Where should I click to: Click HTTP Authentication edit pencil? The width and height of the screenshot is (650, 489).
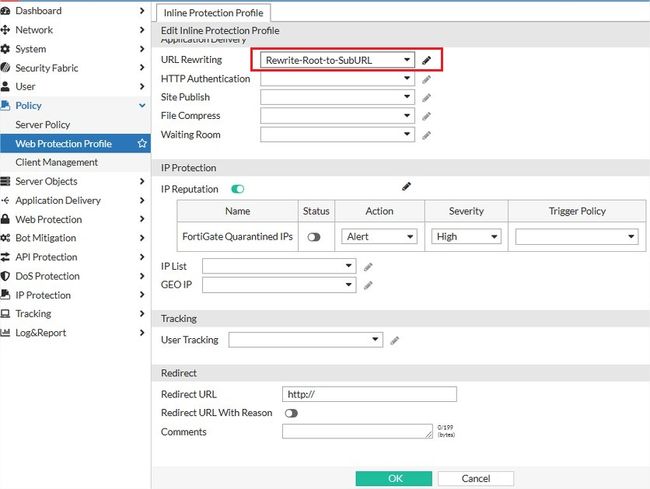pyautogui.click(x=427, y=80)
